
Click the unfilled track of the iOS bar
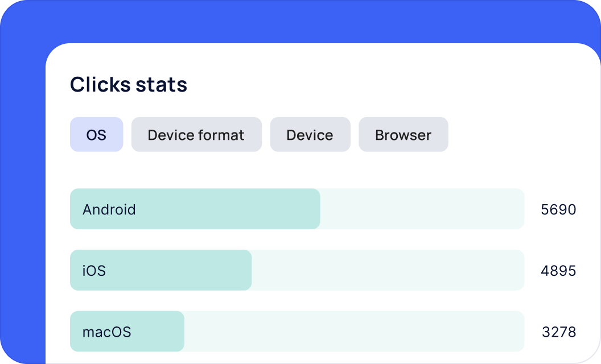(387, 271)
